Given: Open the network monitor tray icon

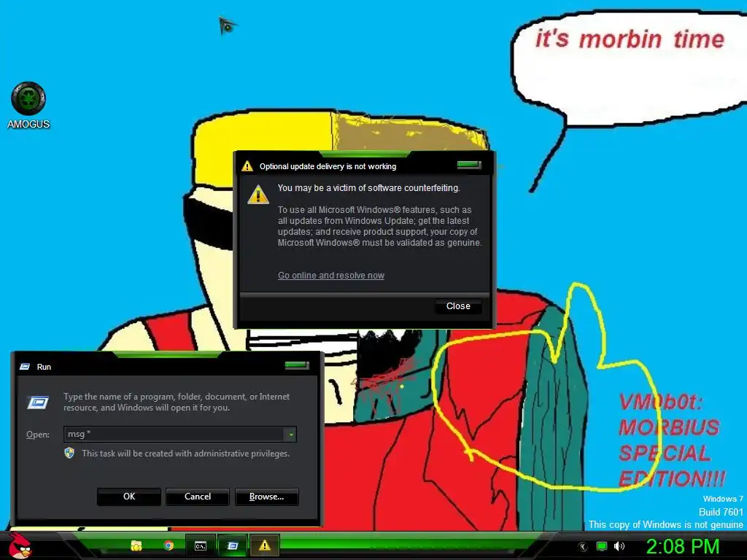Looking at the screenshot, I should (602, 546).
